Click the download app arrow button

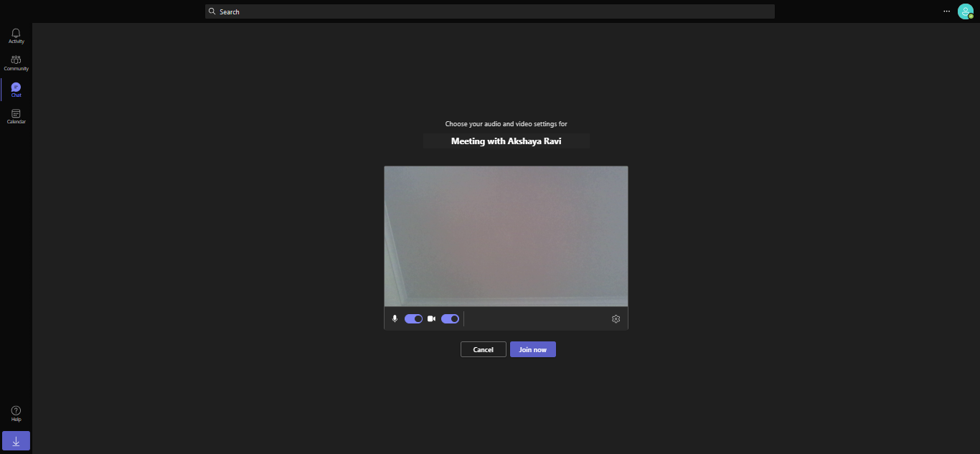coord(16,441)
